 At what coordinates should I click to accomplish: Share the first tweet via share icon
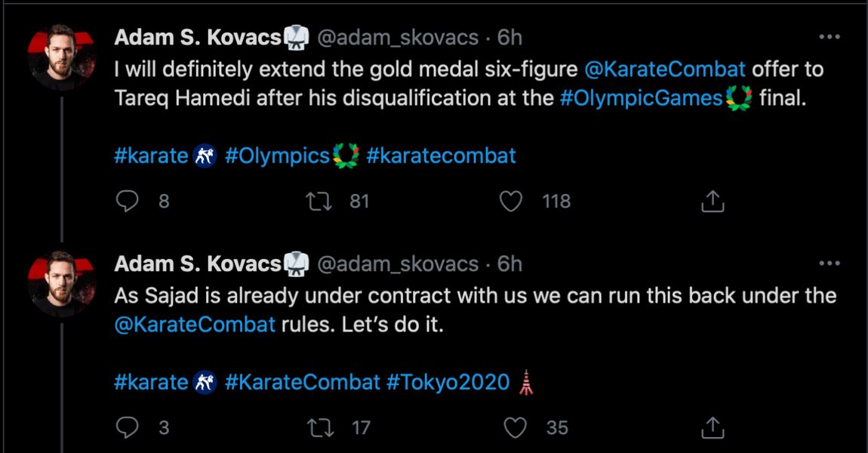click(713, 201)
